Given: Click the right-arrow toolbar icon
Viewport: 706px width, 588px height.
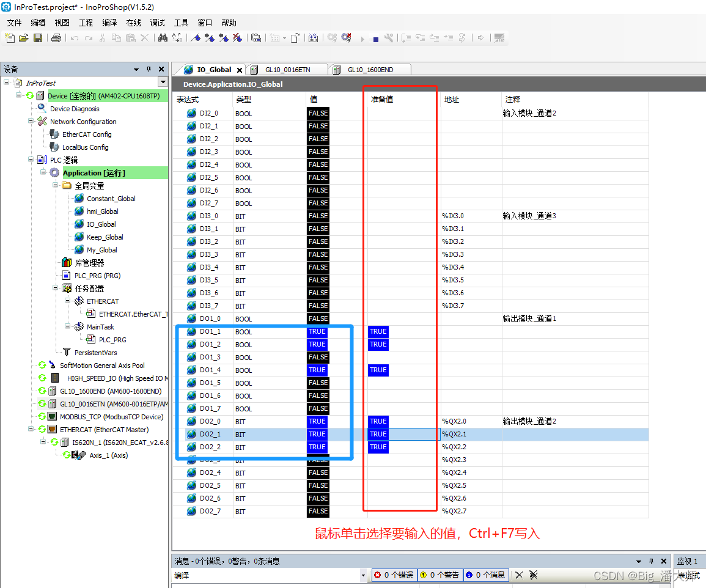Looking at the screenshot, I should (481, 38).
